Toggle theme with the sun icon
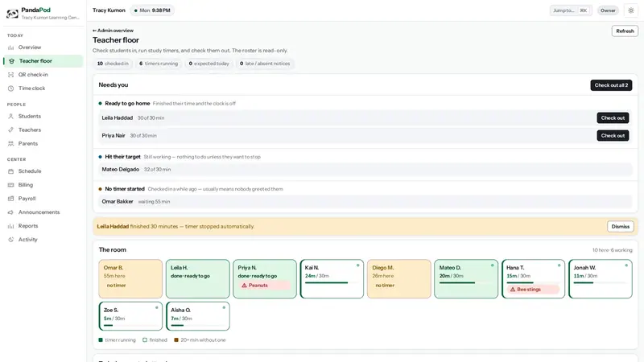 [x=631, y=10]
